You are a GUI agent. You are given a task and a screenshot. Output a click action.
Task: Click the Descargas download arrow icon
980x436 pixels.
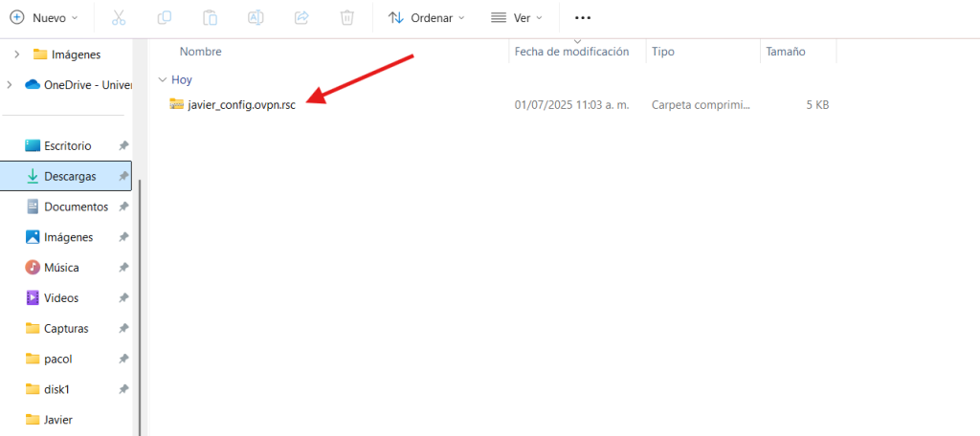[x=33, y=176]
